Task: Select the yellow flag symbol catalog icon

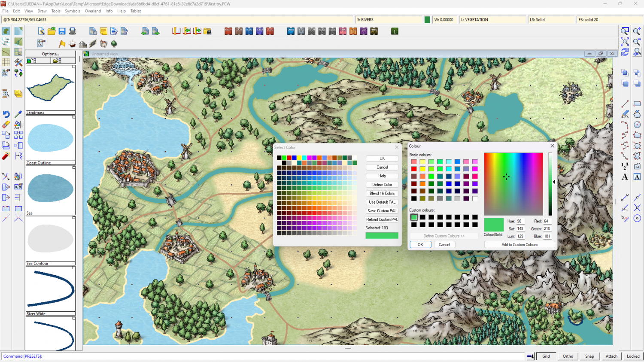Action: 62,43
